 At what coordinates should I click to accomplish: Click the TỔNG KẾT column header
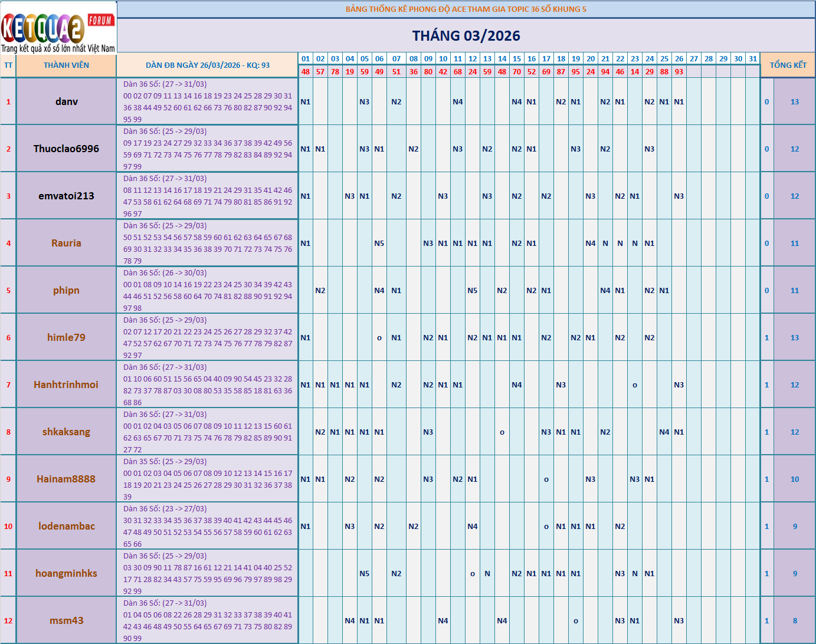pos(787,65)
